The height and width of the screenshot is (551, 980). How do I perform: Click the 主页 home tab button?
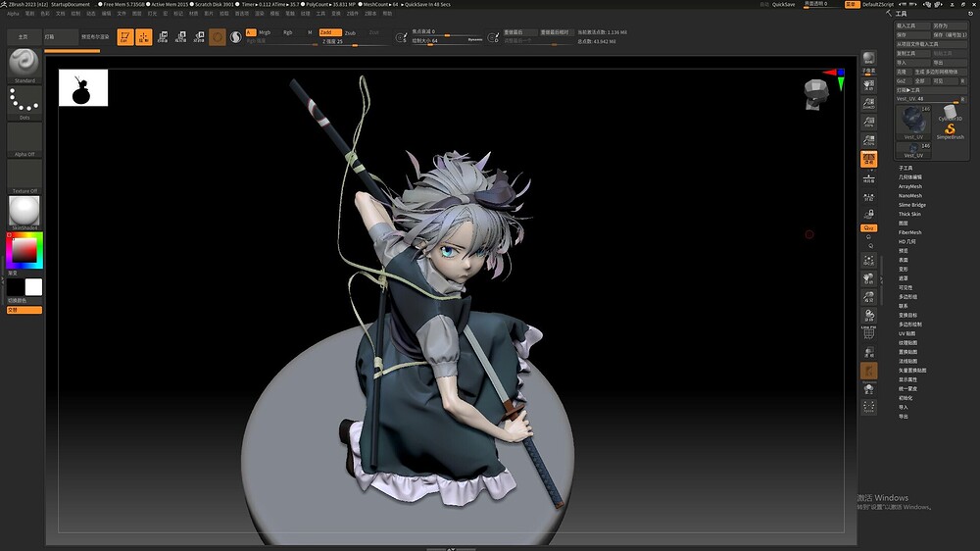24,37
